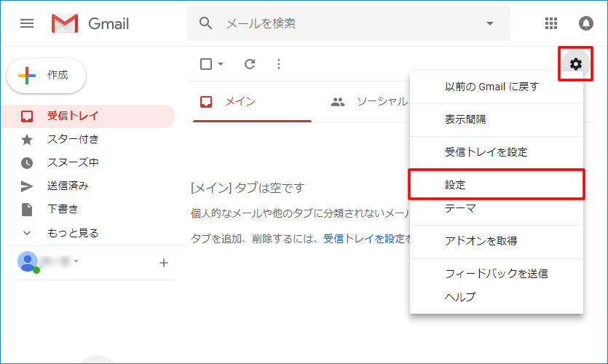Refresh the mail list

[250, 64]
